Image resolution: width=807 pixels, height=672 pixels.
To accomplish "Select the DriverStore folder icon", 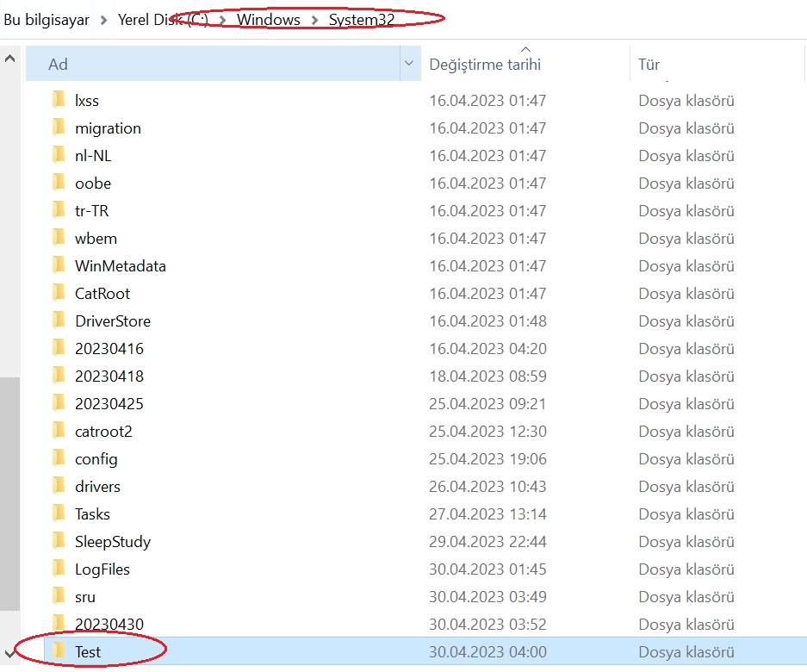I will click(59, 320).
